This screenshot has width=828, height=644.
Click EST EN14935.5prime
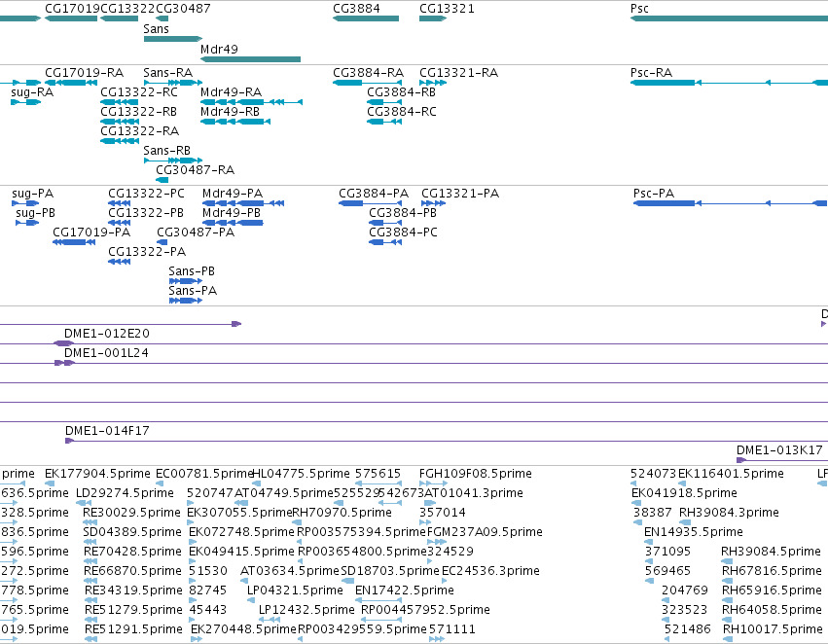[694, 532]
